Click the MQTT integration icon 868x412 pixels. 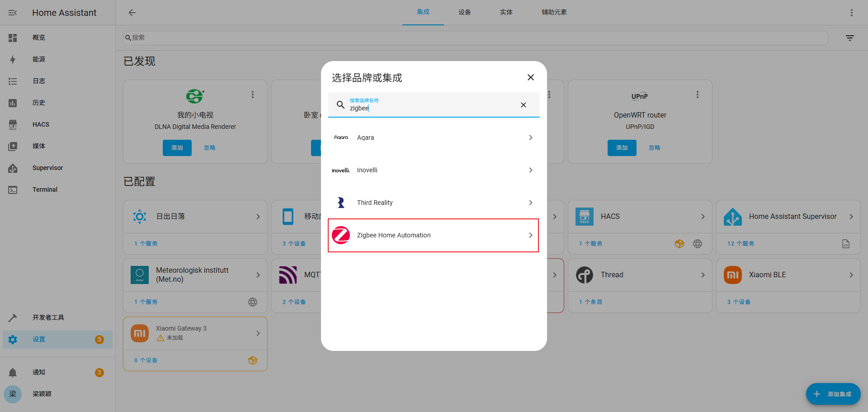point(288,275)
